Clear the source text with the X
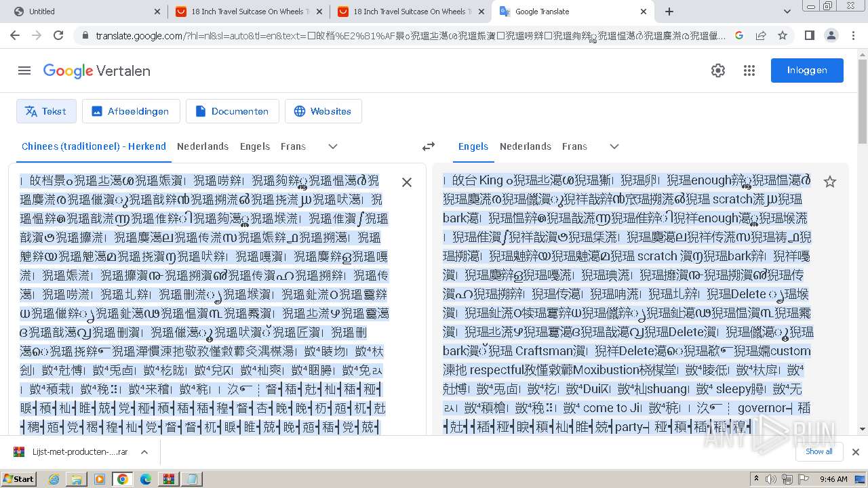Viewport: 868px width, 488px height. 407,182
